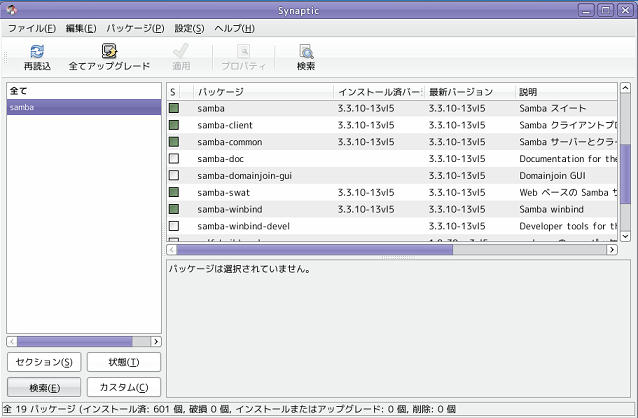
Task: Click the パッケージは選択されていません description text
Action: [240, 269]
